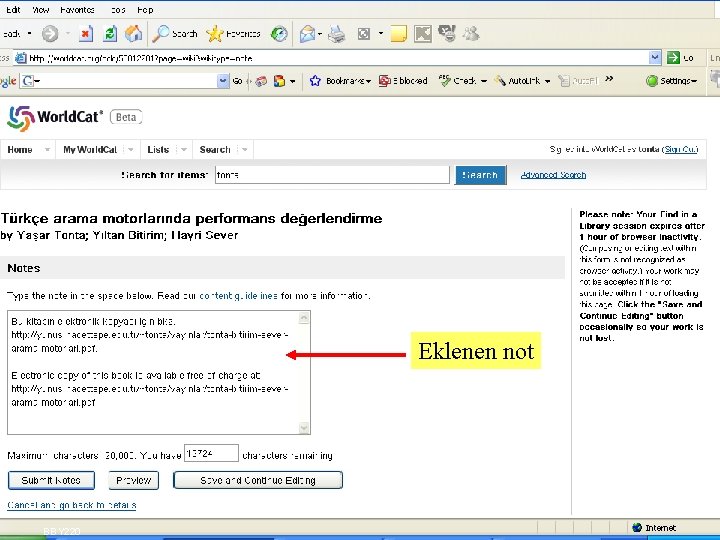Click the browser Forward arrow button
Viewport: 720px width, 540px height.
[50, 34]
